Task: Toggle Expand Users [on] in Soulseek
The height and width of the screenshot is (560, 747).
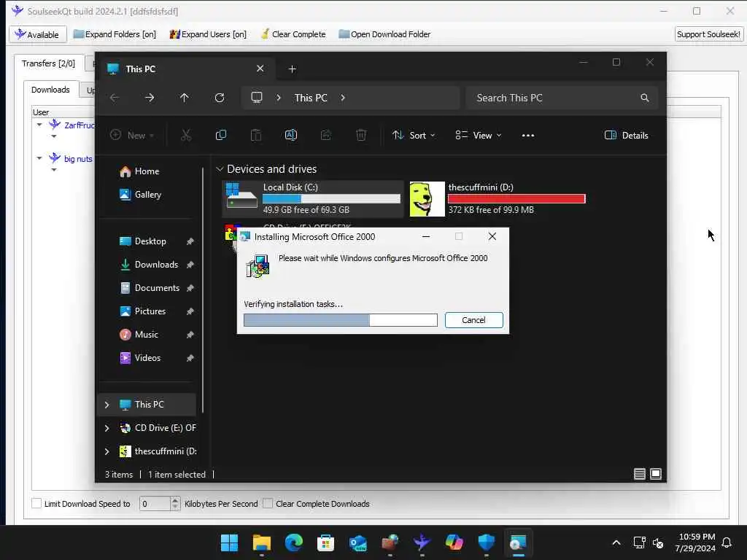Action: click(208, 34)
